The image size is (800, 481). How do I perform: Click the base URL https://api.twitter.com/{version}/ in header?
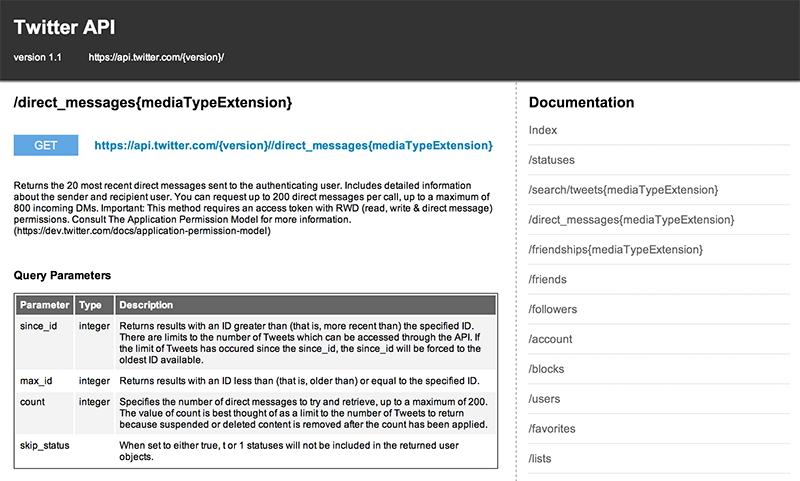click(x=156, y=57)
